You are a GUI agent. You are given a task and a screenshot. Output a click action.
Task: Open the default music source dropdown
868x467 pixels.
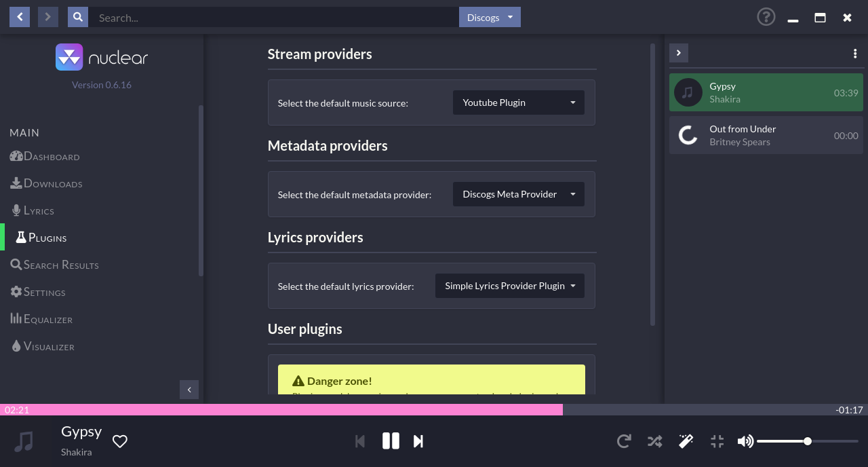518,102
